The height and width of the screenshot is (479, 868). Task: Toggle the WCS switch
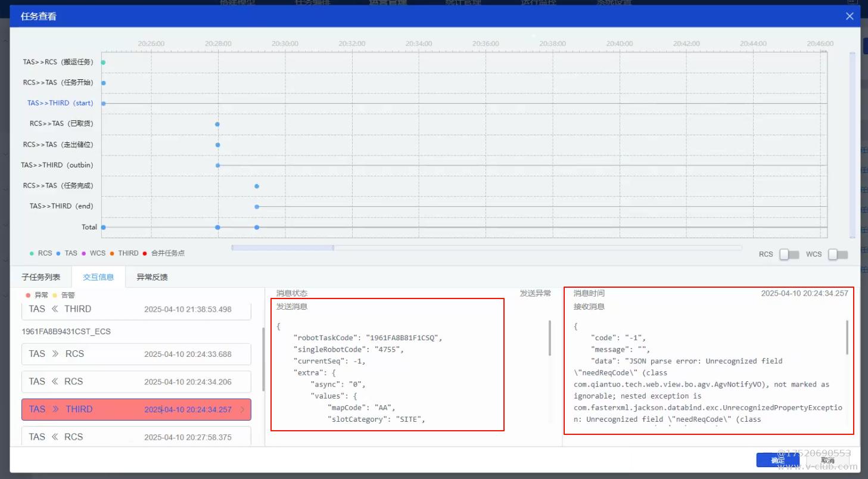click(x=838, y=254)
